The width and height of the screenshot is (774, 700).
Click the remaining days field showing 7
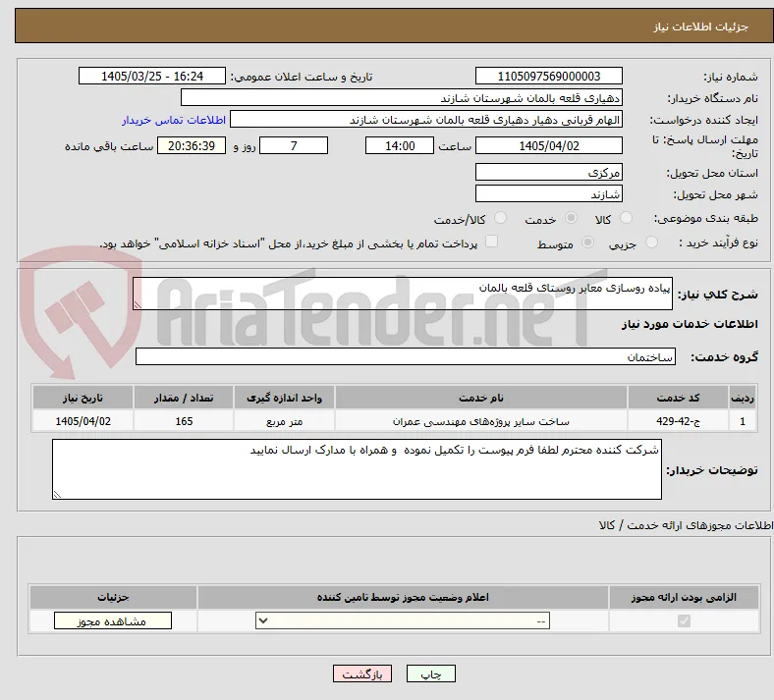(x=294, y=145)
